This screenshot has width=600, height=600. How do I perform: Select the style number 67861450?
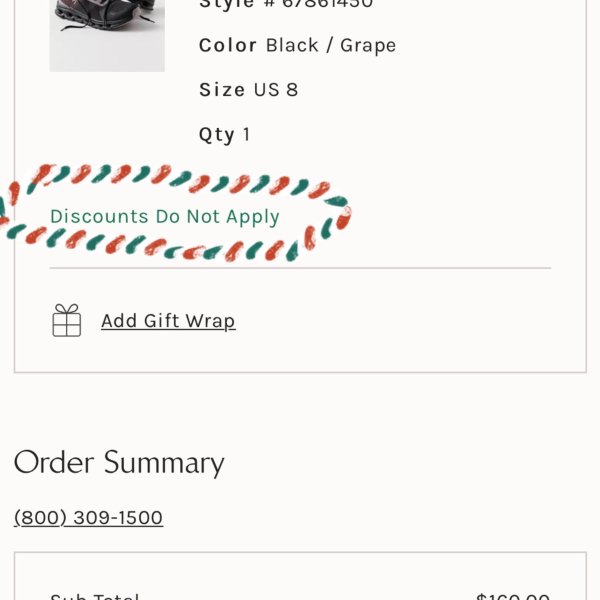pyautogui.click(x=327, y=4)
